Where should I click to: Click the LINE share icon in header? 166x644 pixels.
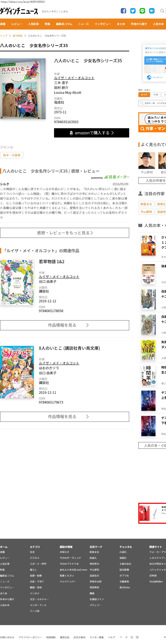tap(142, 11)
